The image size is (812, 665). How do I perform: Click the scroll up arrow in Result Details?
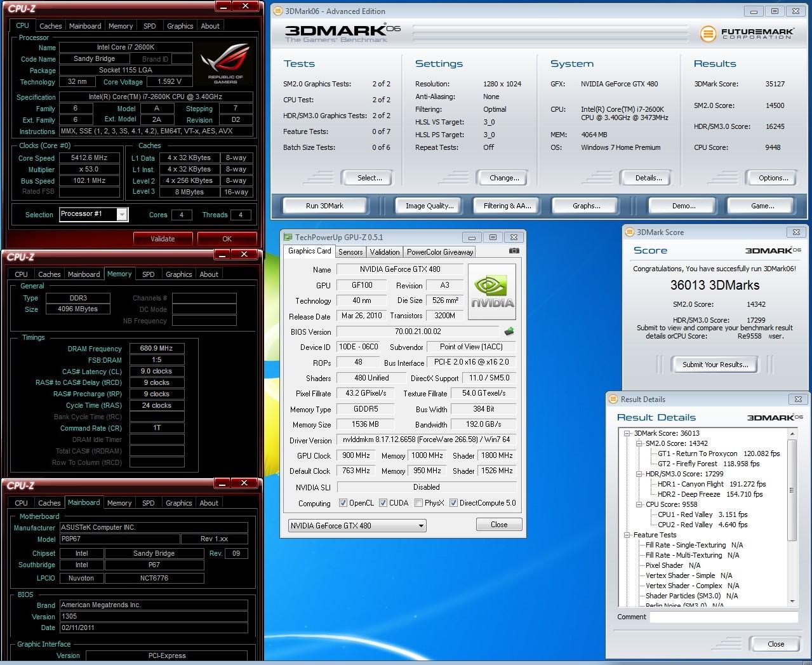point(792,433)
